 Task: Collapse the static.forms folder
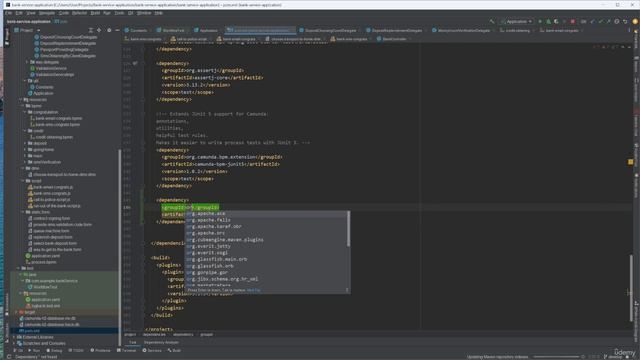point(22,212)
